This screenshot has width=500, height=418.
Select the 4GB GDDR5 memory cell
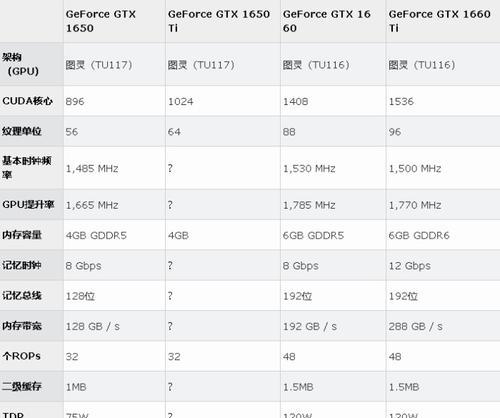coord(96,235)
